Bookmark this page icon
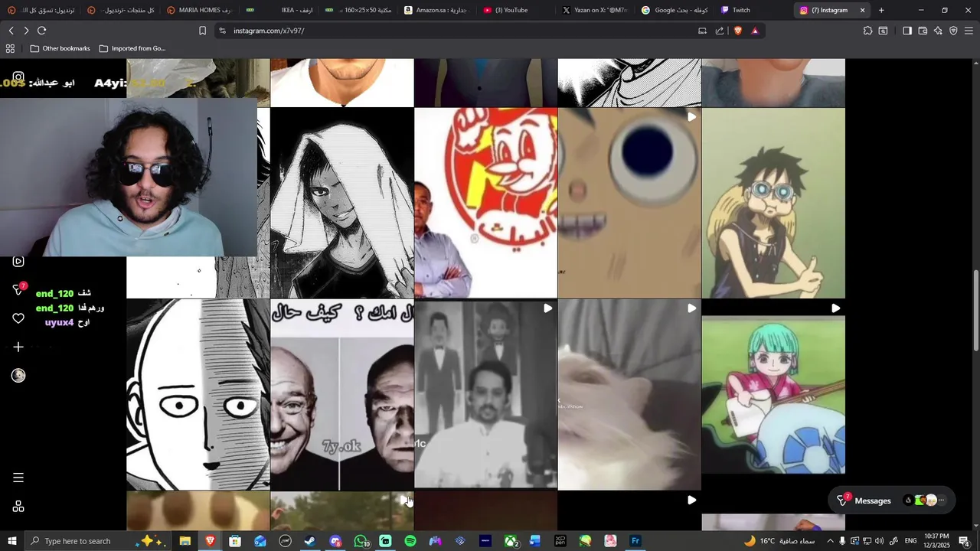 click(x=202, y=31)
